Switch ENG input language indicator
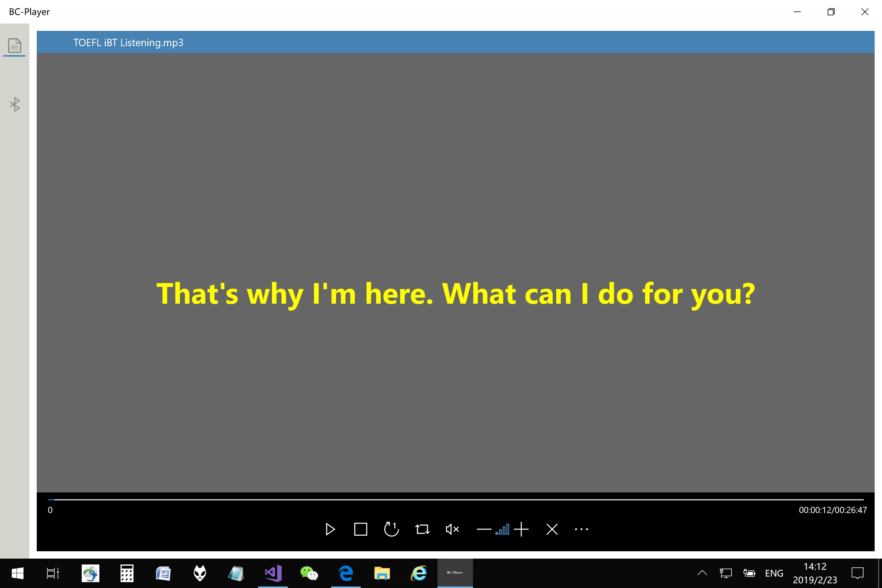This screenshot has height=588, width=882. [x=774, y=573]
